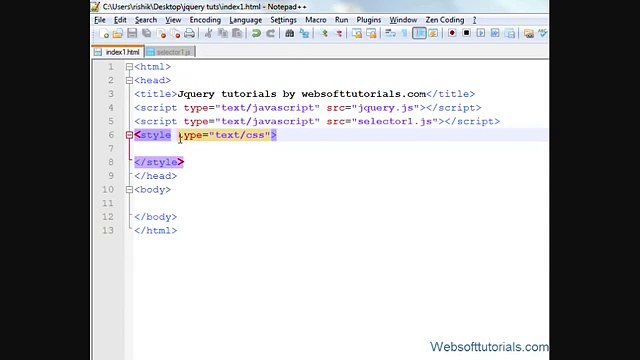
Task: Click line number 7 in the margin
Action: point(111,149)
